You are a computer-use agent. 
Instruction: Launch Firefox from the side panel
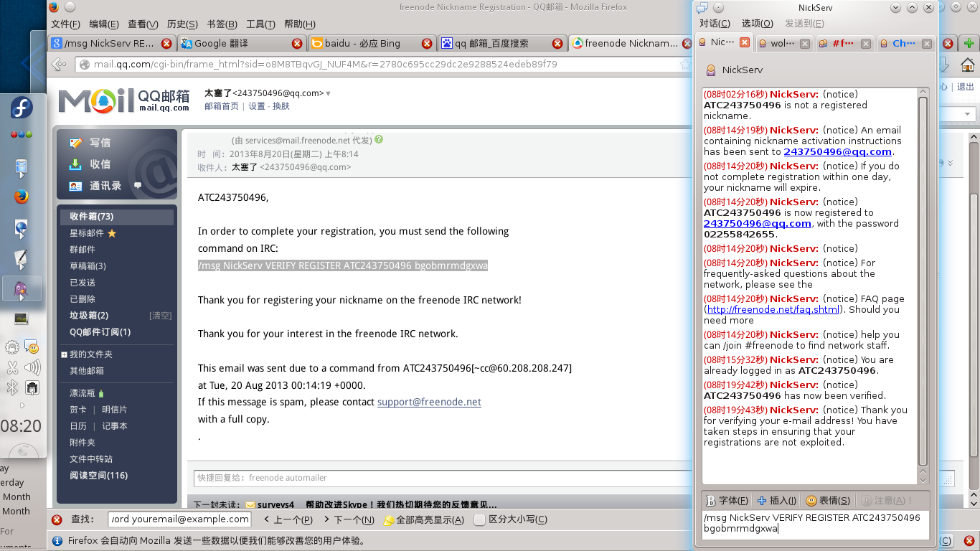tap(22, 197)
